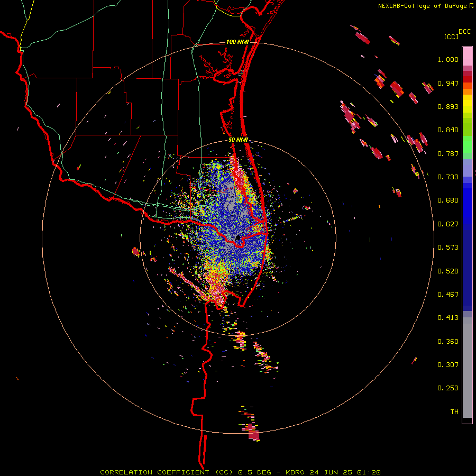Click the TH threshold label

point(454,412)
